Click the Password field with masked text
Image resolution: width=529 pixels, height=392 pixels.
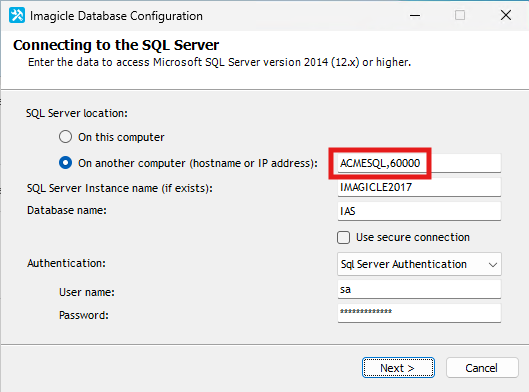[419, 313]
